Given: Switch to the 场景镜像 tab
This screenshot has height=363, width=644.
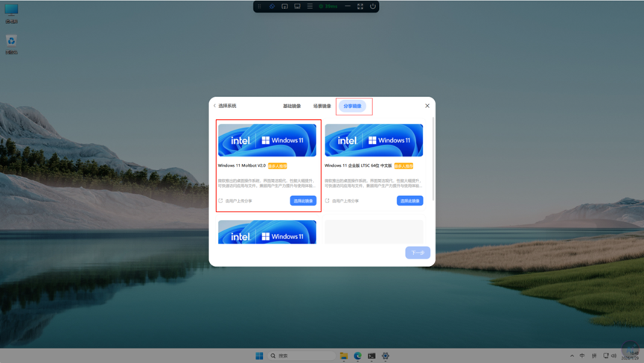Looking at the screenshot, I should click(x=322, y=106).
